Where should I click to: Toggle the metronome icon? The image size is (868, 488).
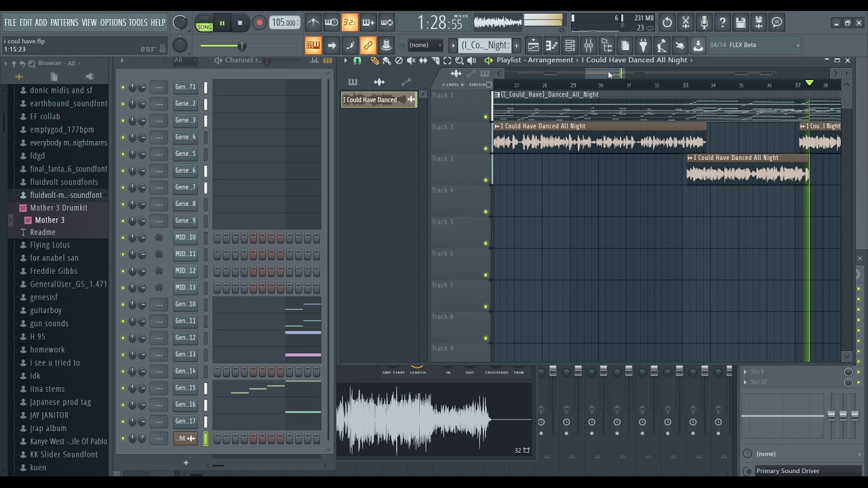(313, 22)
